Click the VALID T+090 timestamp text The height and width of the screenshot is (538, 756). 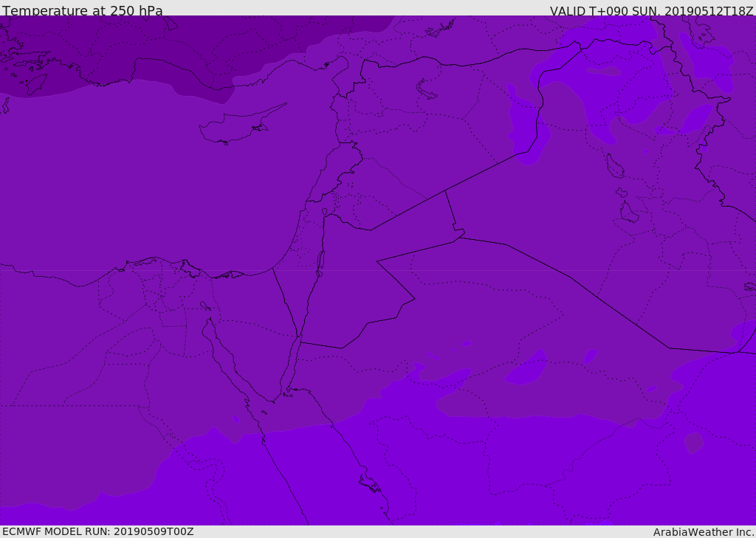(x=651, y=11)
